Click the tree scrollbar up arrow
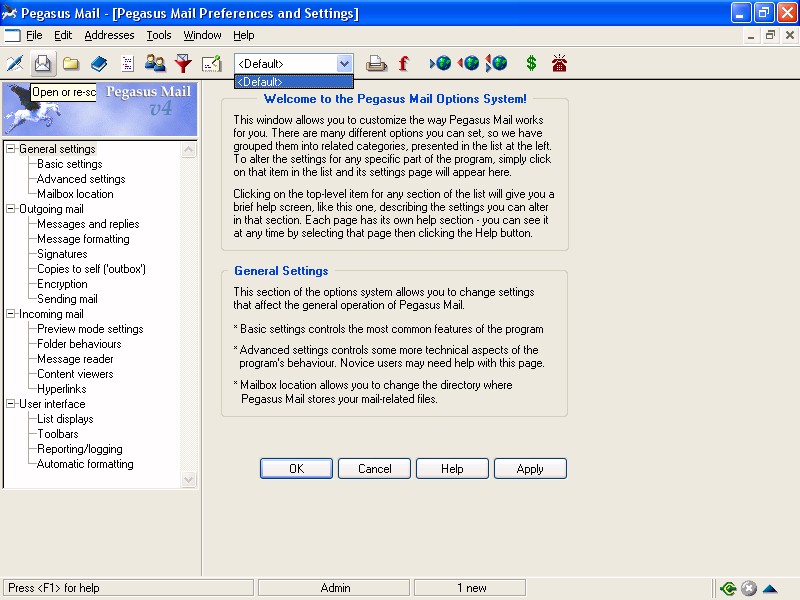Image resolution: width=800 pixels, height=600 pixels. (x=189, y=150)
